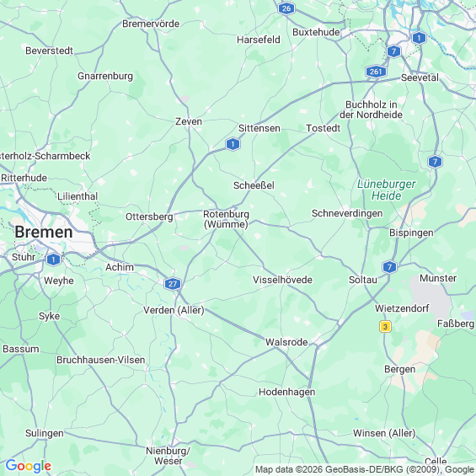
Task: Click the Verden (Aller) town label
Action: (174, 310)
